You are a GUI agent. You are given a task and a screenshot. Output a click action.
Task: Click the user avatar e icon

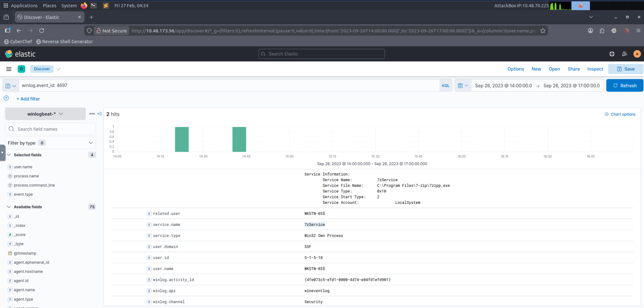(x=637, y=54)
